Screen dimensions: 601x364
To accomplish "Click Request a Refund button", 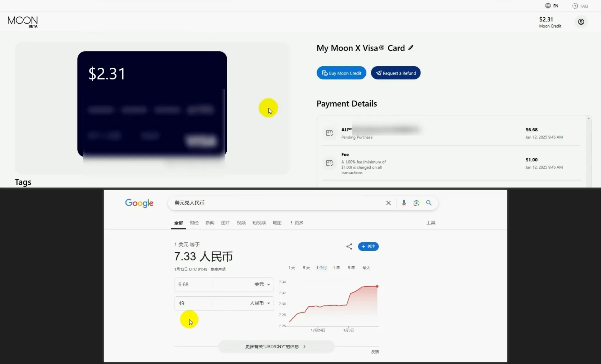I will 395,73.
